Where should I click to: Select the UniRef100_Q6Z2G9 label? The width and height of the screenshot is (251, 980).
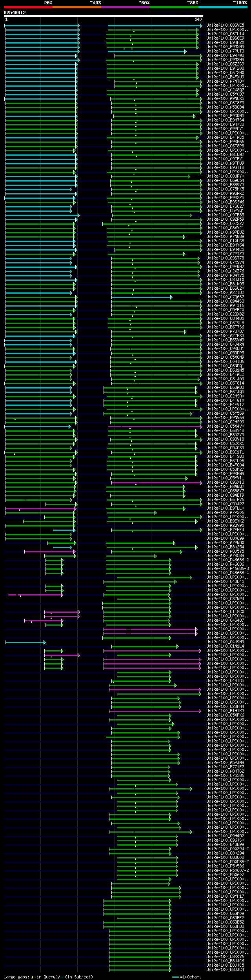point(225,64)
